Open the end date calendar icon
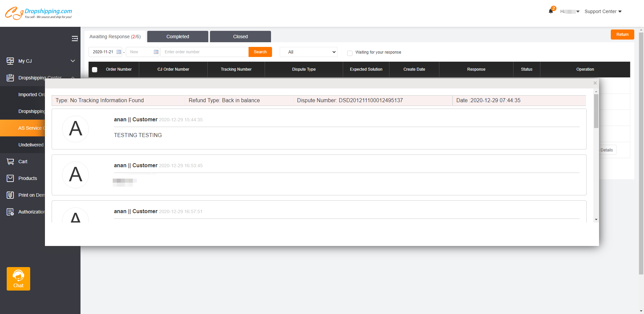The image size is (644, 314). click(x=156, y=52)
